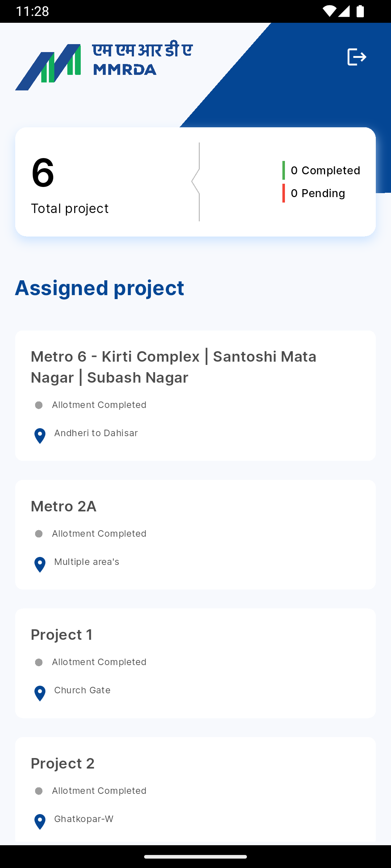This screenshot has height=868, width=391.
Task: Tap location pin beside Multiple area's
Action: 40,565
